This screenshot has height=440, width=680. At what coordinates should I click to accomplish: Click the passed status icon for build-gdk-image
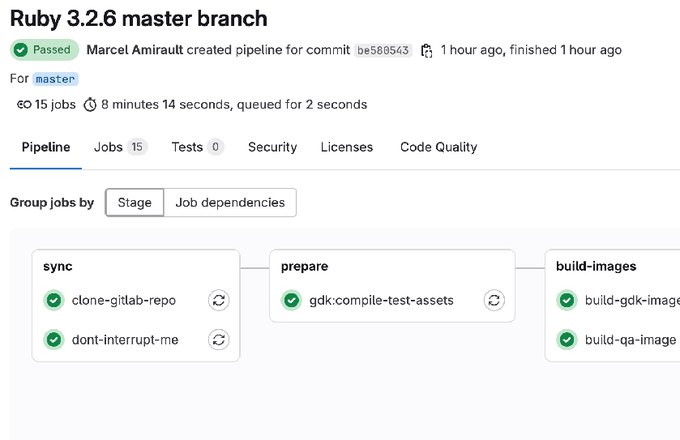(x=567, y=300)
